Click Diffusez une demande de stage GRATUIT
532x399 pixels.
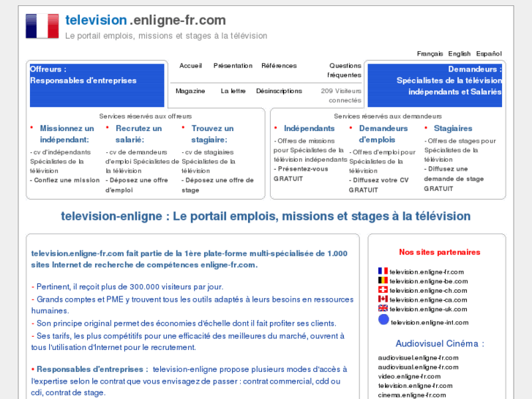click(x=454, y=179)
